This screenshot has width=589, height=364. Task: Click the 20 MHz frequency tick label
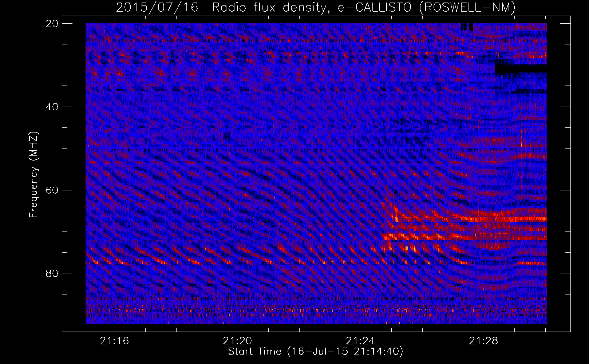pos(52,24)
